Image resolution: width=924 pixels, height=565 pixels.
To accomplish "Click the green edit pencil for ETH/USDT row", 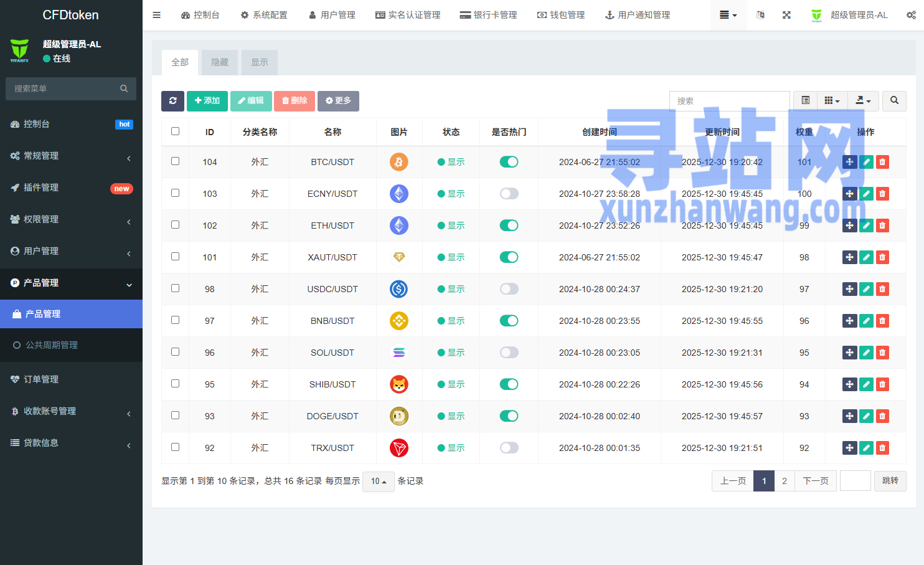I will [x=866, y=226].
